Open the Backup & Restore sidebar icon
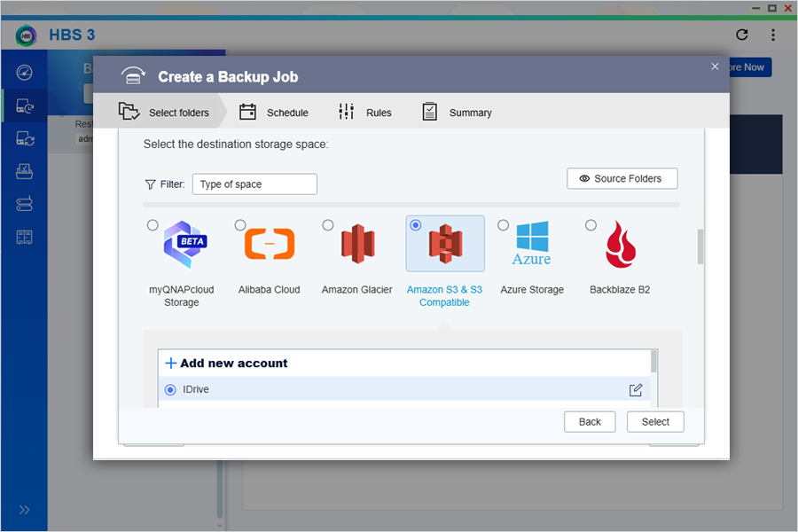The image size is (798, 532). tap(25, 106)
